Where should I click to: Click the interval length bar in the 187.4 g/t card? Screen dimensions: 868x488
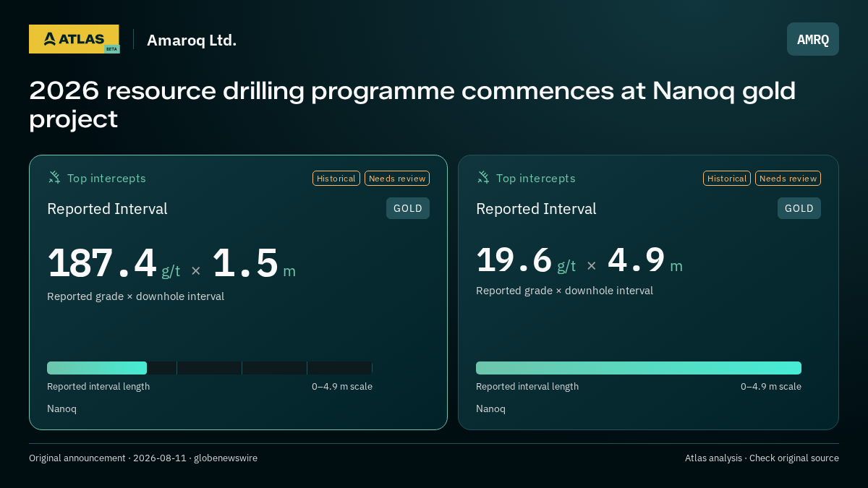tap(210, 368)
